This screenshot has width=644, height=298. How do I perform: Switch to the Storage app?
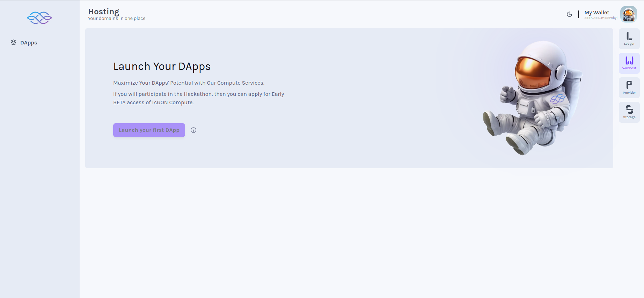tap(629, 112)
